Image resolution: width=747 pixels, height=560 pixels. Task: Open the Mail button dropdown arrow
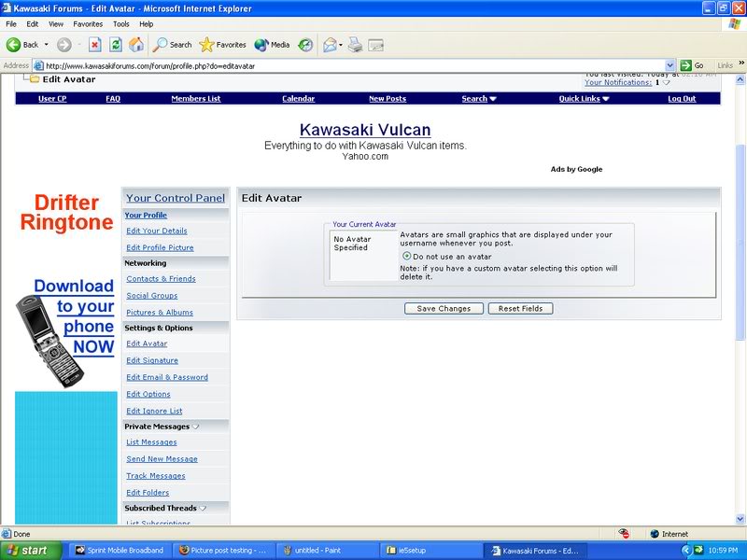point(341,45)
